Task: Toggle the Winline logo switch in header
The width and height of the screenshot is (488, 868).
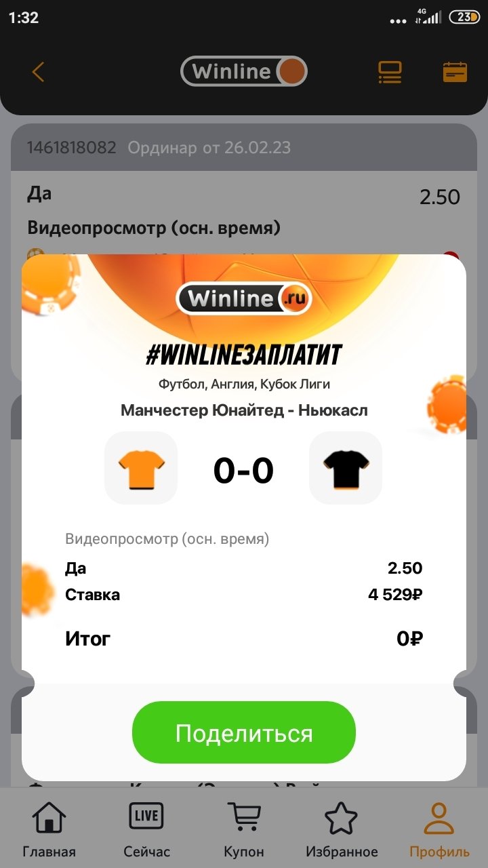Action: (x=244, y=71)
